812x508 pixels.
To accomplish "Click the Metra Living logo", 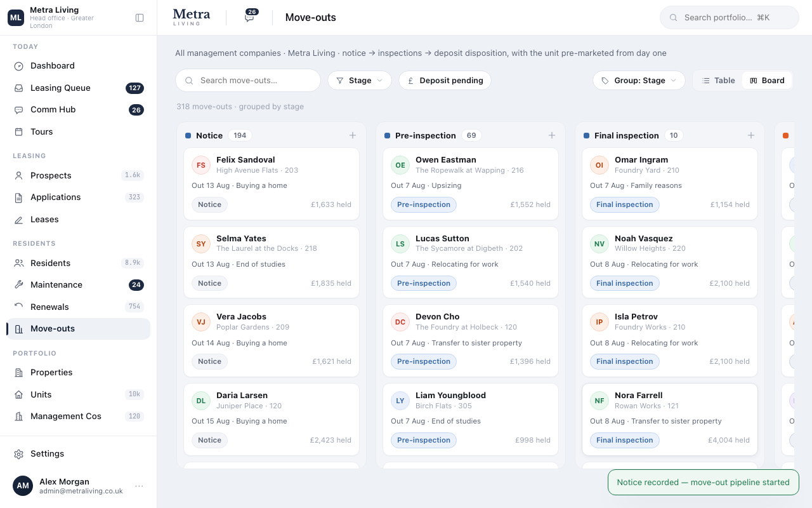I will [191, 17].
